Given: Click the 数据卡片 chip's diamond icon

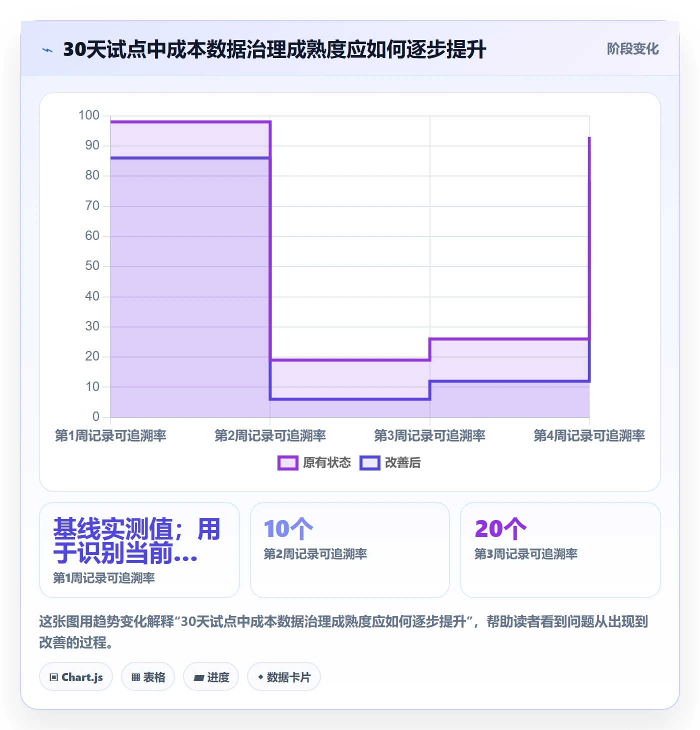Looking at the screenshot, I should click(x=260, y=677).
